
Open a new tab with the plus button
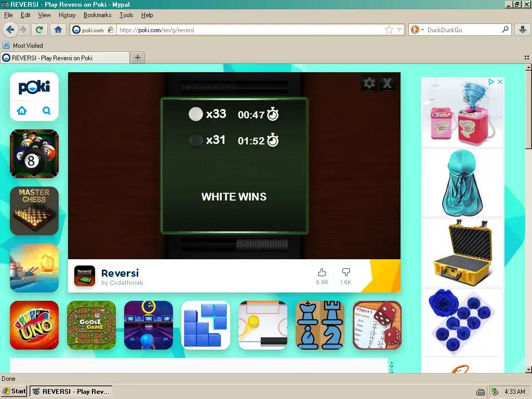[x=137, y=58]
